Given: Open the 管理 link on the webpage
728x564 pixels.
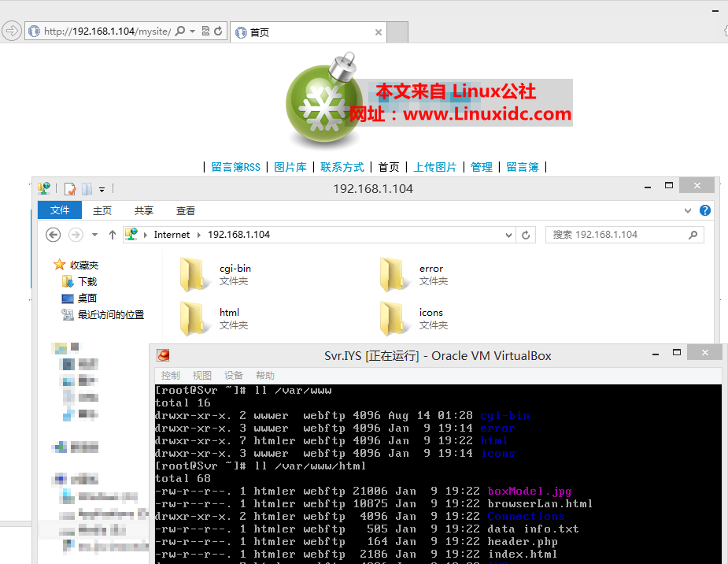Looking at the screenshot, I should pyautogui.click(x=482, y=166).
